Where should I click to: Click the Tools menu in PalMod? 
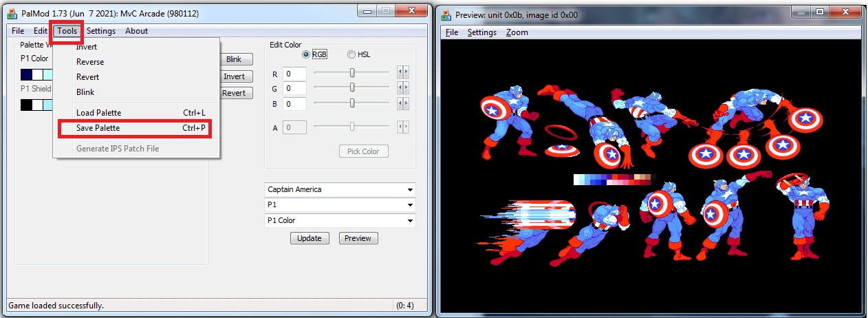[67, 31]
